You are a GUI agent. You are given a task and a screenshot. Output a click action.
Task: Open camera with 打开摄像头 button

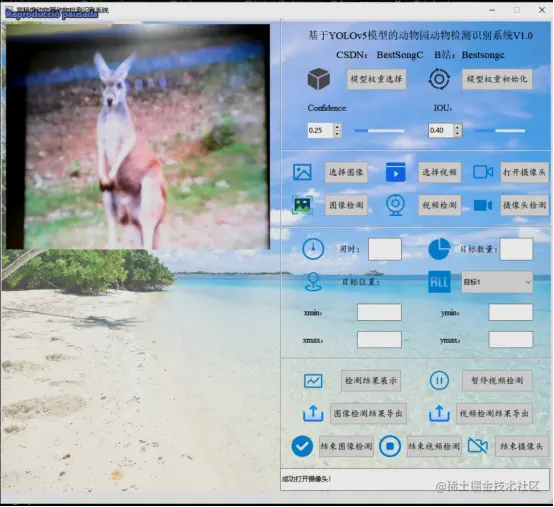coord(524,172)
